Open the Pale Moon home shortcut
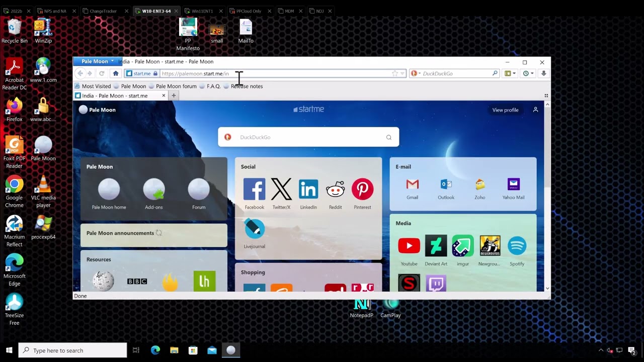The height and width of the screenshot is (362, 644). [x=109, y=194]
